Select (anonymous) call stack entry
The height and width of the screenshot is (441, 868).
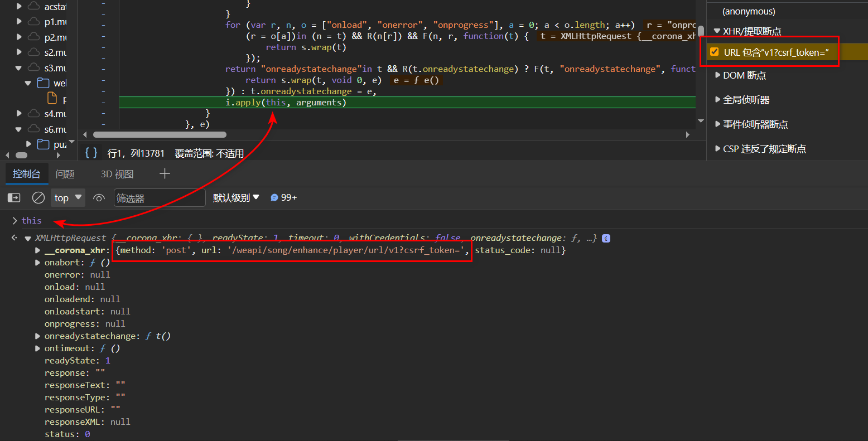[749, 11]
